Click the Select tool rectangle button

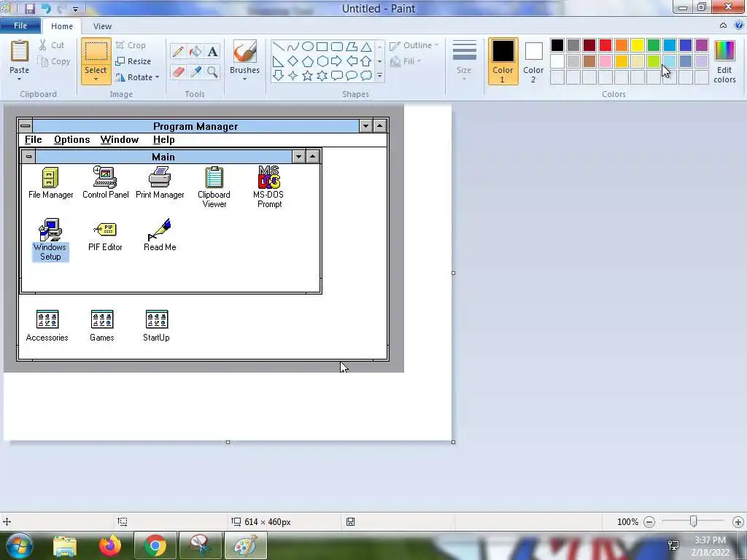[x=96, y=52]
